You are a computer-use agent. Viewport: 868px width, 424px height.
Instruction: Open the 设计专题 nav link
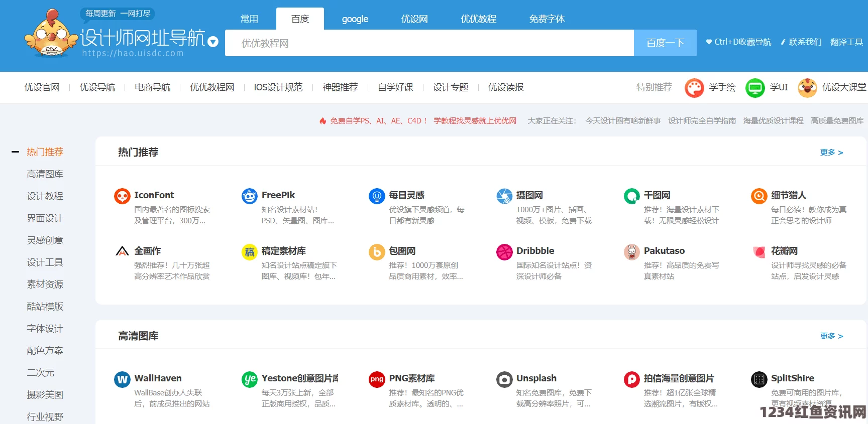[451, 87]
